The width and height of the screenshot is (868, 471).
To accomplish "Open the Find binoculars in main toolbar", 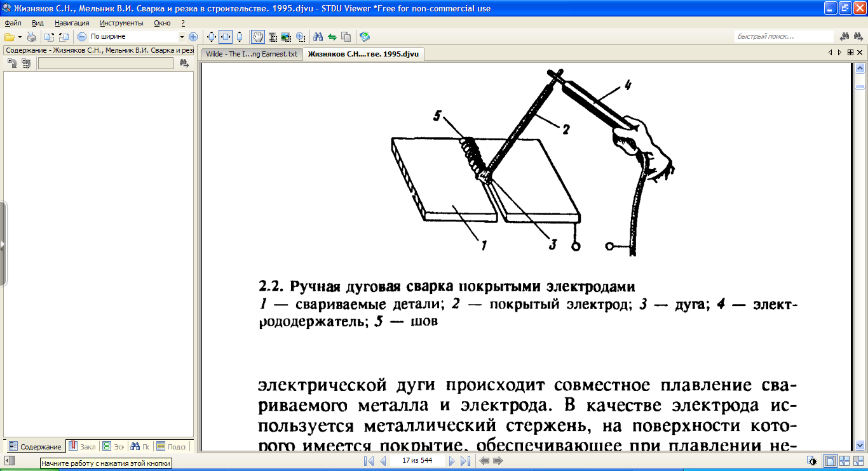I will [318, 37].
